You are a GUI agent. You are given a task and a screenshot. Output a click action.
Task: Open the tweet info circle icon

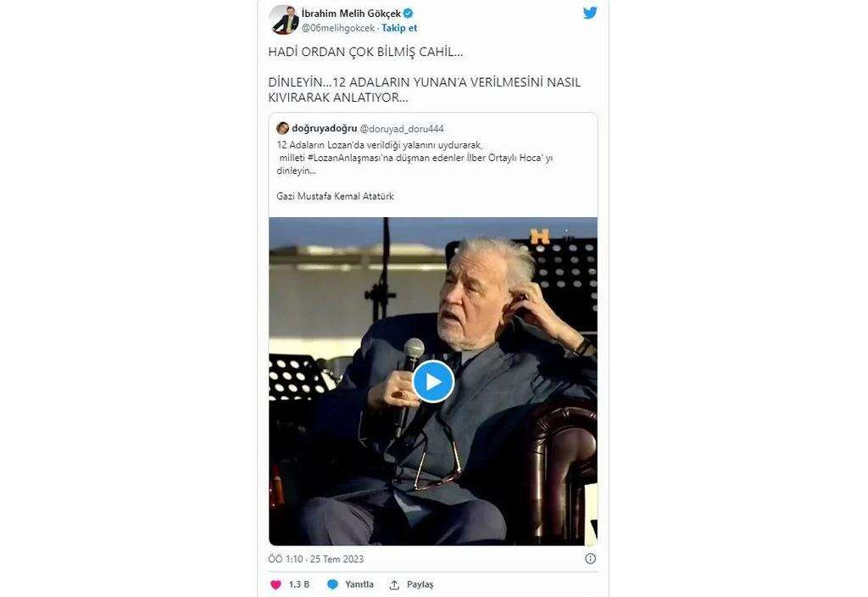point(591,559)
